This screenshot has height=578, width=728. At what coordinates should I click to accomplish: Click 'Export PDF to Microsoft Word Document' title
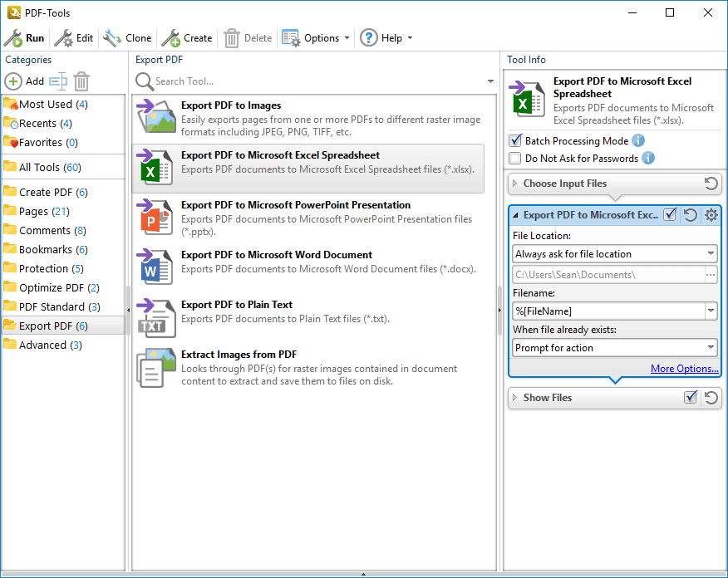[x=277, y=255]
